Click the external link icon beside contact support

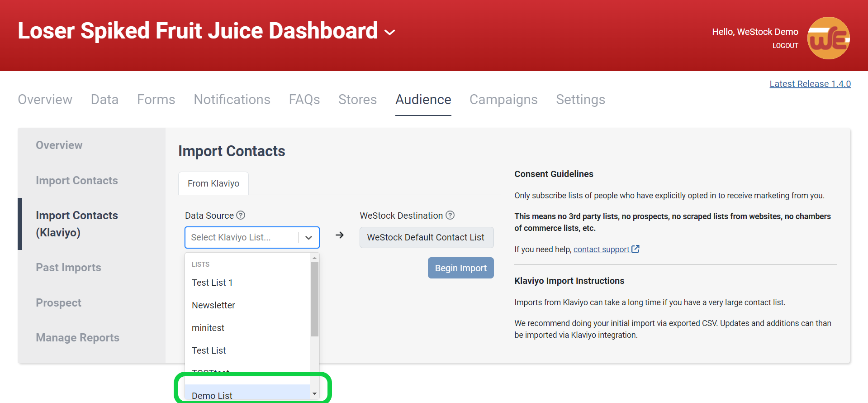(636, 249)
